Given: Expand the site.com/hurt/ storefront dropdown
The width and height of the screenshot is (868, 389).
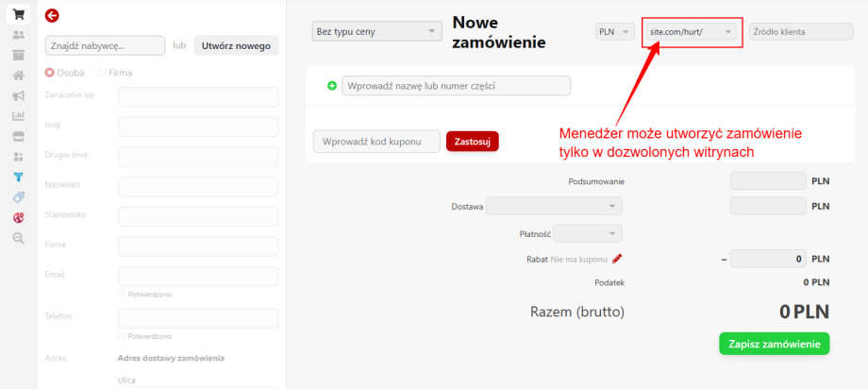Looking at the screenshot, I should pyautogui.click(x=692, y=32).
